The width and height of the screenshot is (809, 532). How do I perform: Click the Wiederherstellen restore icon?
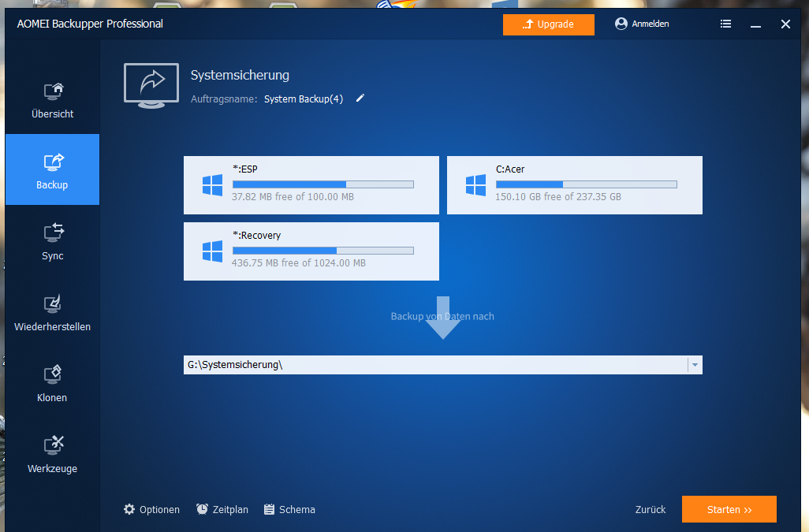(53, 303)
